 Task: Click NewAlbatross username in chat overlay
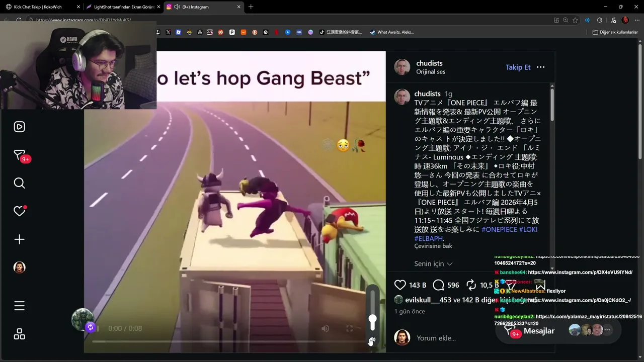[x=528, y=291]
